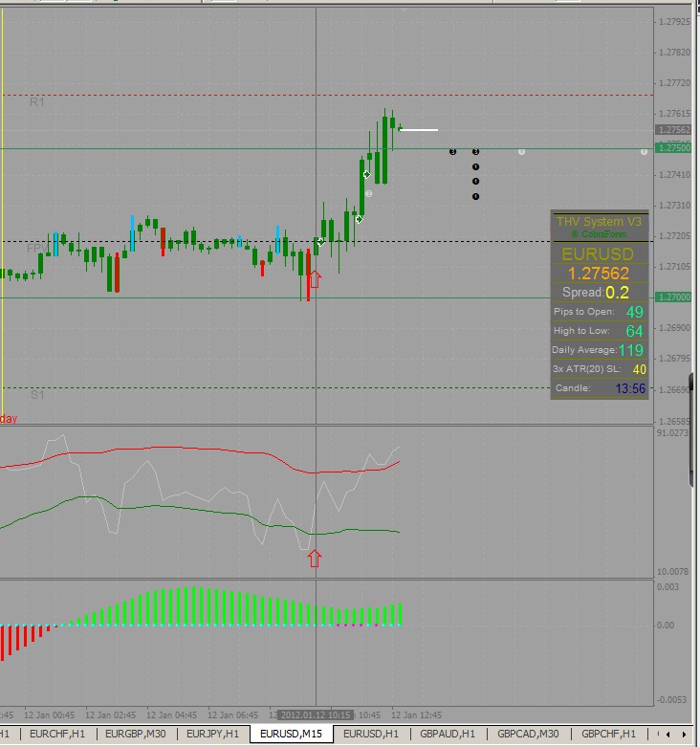Screen dimensions: 700x747
Task: Click the High to Low value 64
Action: 635,331
